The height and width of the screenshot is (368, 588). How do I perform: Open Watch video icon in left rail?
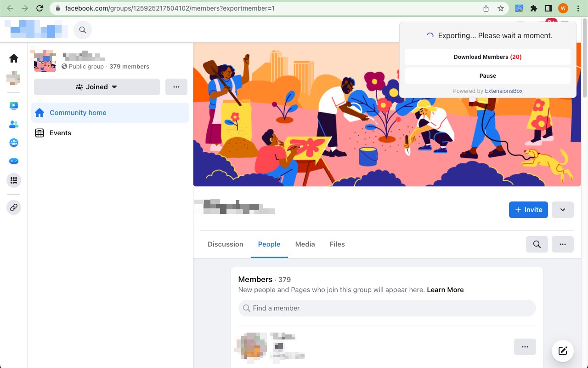[14, 106]
